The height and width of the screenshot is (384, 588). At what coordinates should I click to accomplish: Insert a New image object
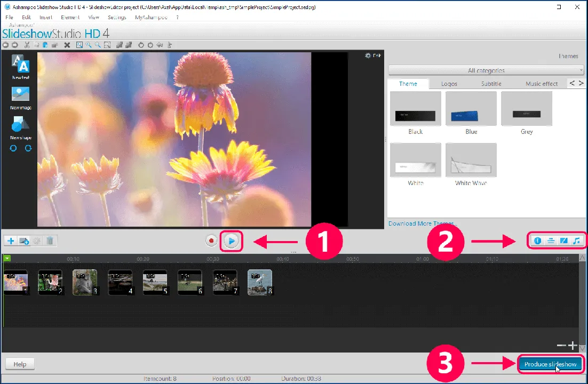coord(20,98)
